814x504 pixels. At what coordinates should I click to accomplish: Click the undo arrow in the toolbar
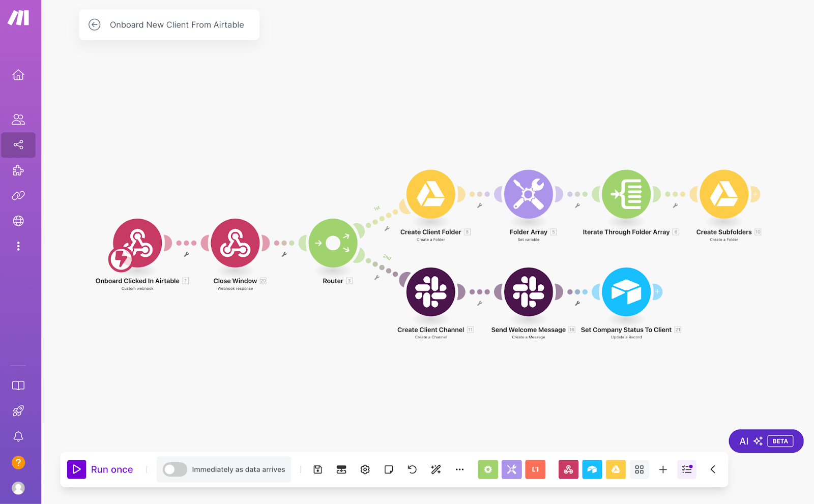point(412,469)
